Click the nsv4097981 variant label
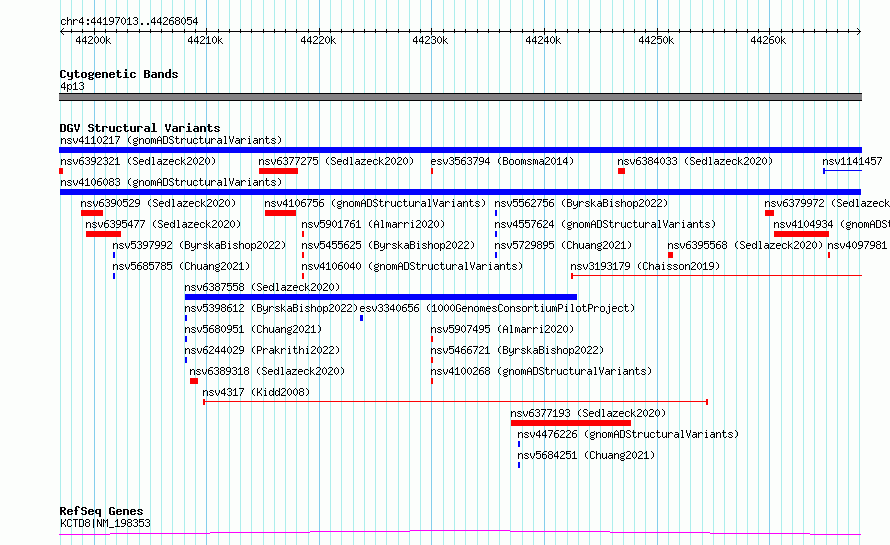Viewport: 890px width, 545px height. (857, 245)
